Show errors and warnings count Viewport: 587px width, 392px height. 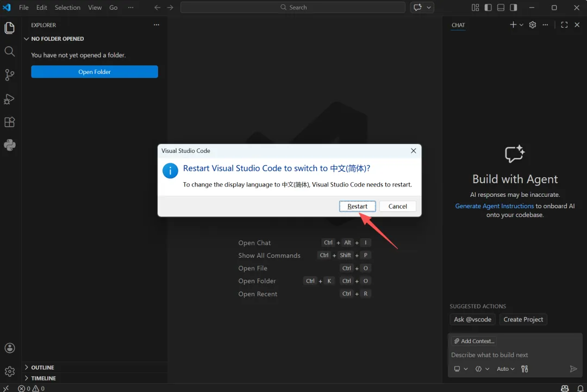coord(32,388)
